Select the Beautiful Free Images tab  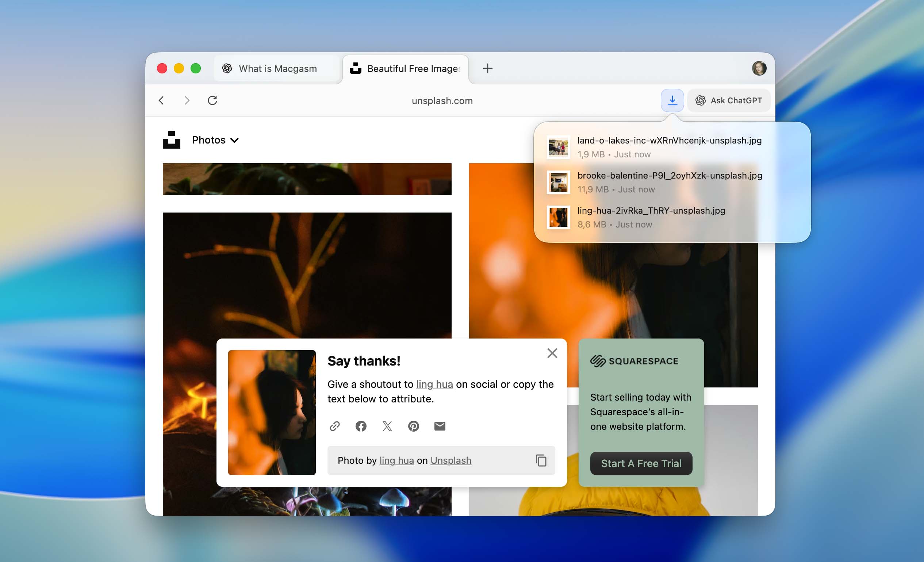(405, 68)
